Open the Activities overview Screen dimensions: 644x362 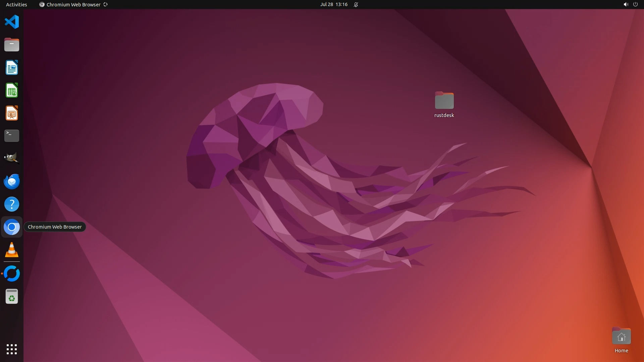click(x=16, y=4)
